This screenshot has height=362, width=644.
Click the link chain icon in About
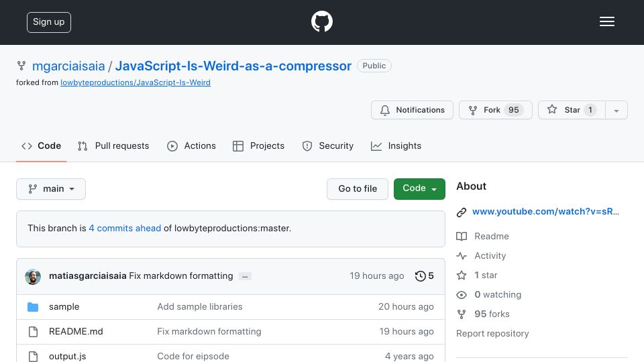462,213
